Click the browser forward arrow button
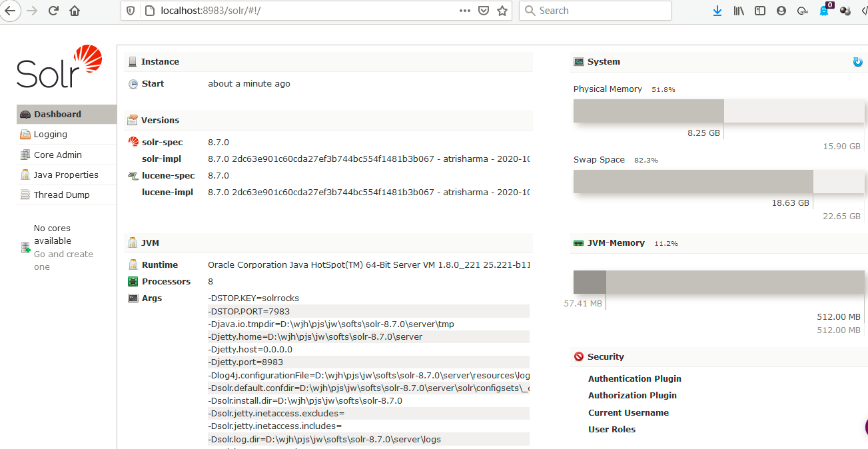The height and width of the screenshot is (449, 868). pyautogui.click(x=31, y=11)
